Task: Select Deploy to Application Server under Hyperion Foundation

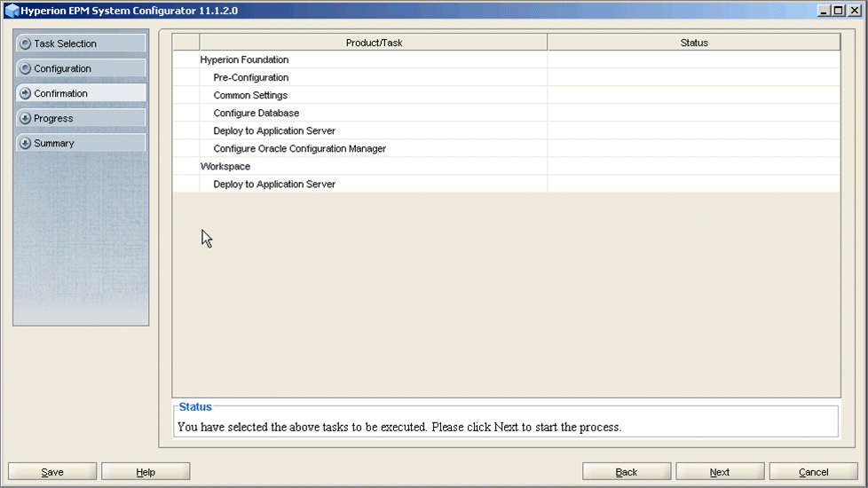Action: [x=506, y=130]
